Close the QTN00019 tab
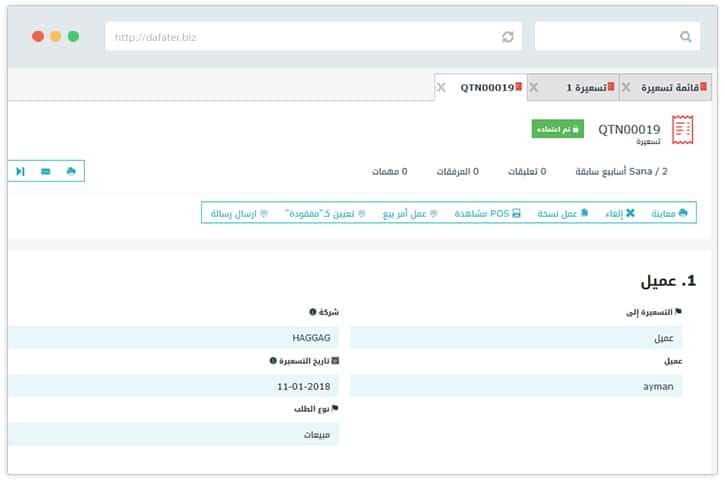The width and height of the screenshot is (725, 485). click(441, 88)
